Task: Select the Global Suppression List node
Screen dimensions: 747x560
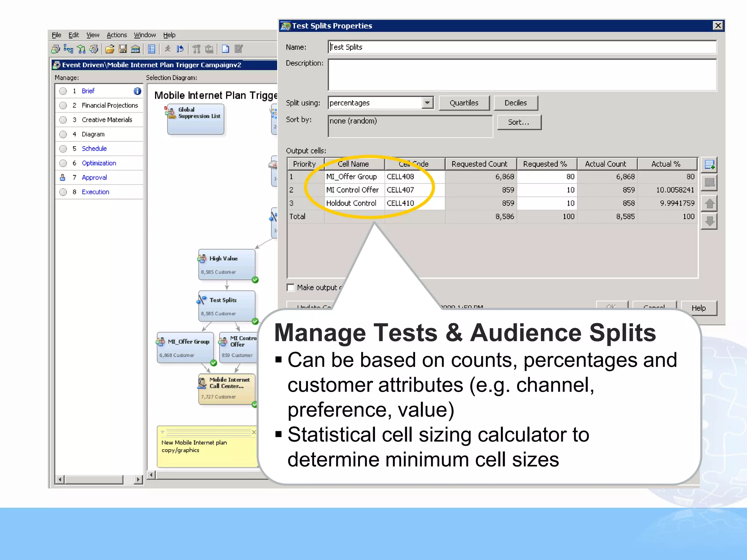Action: click(x=196, y=119)
